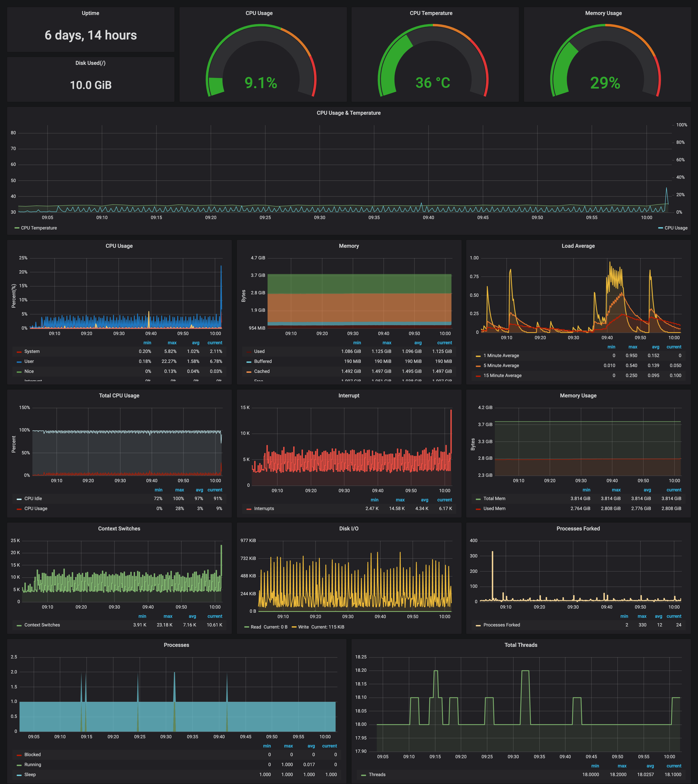The image size is (698, 784).
Task: Toggle the 1 Minute Average series visibility
Action: pos(501,356)
